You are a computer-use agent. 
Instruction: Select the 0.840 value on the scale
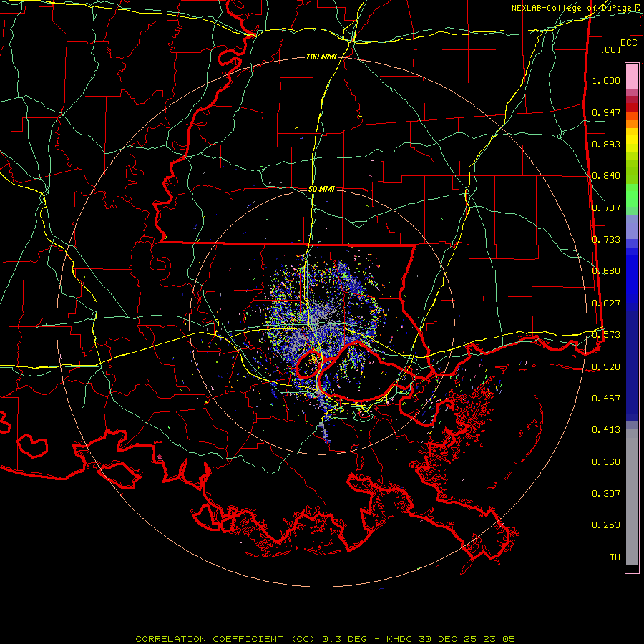coord(606,176)
